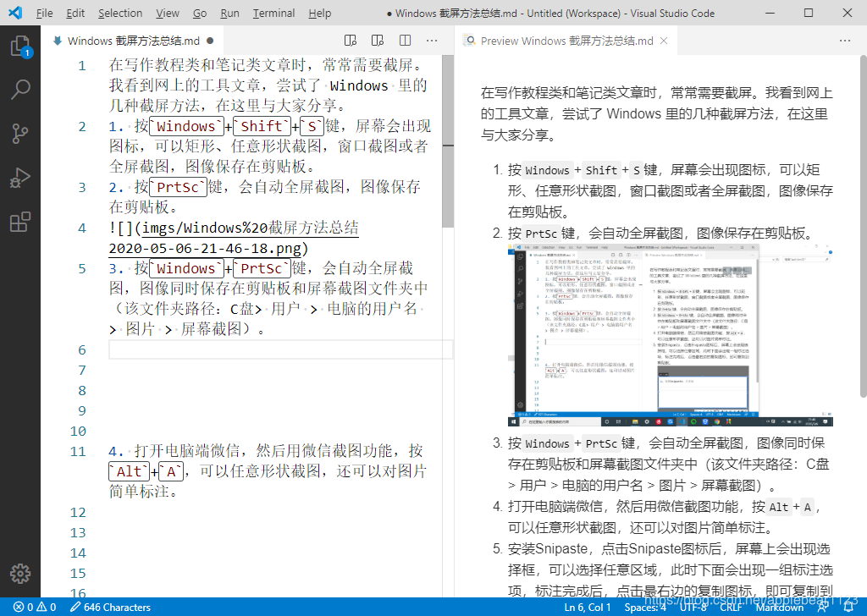Click Ln 6, Col 1 in status bar

coord(588,608)
